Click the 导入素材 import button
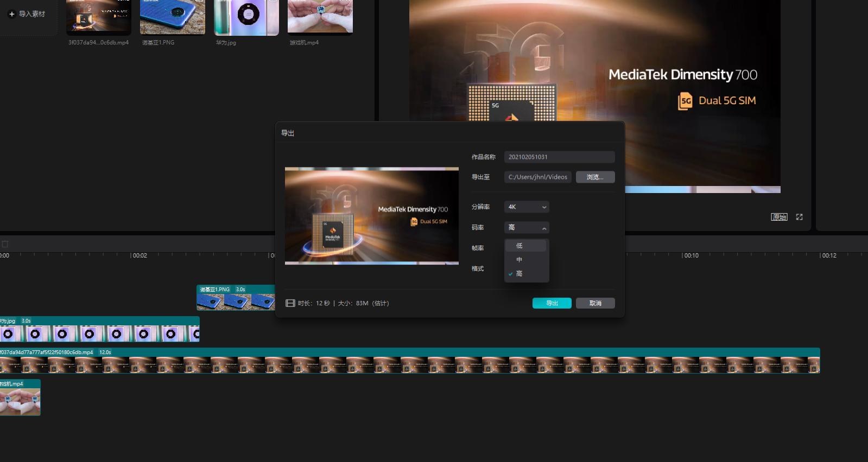The width and height of the screenshot is (868, 462). coord(27,14)
